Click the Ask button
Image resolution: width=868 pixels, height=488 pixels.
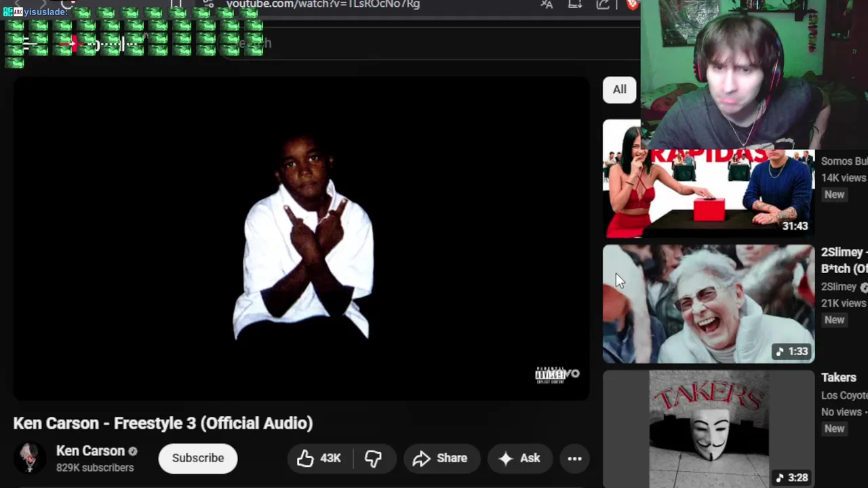[519, 458]
